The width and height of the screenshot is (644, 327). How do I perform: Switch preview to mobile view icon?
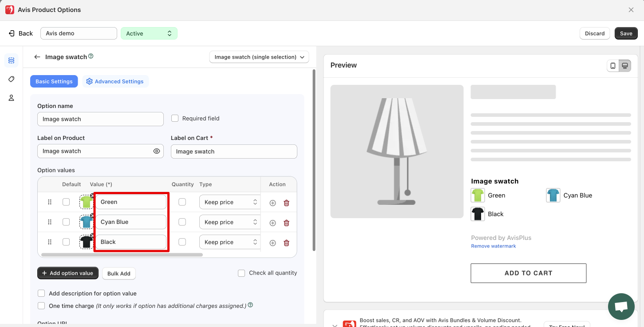[x=613, y=66]
